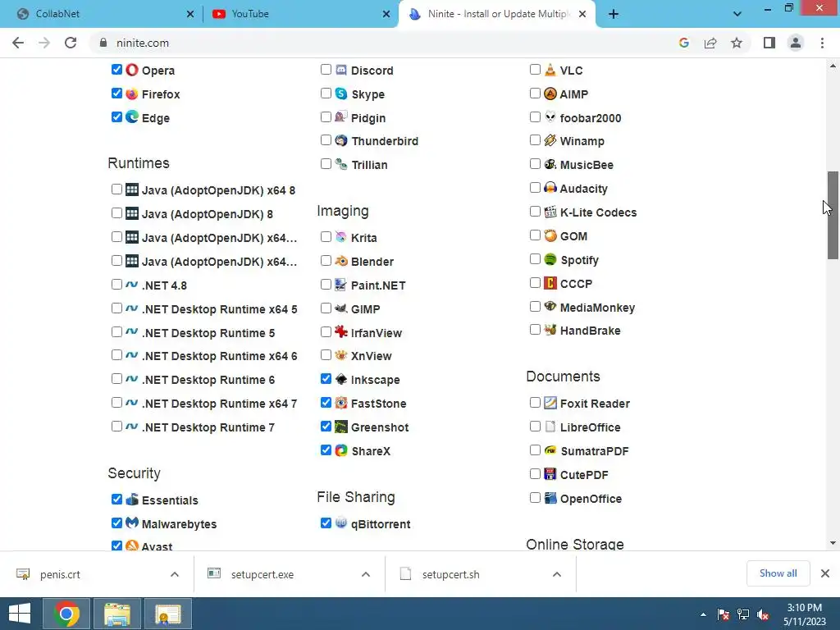Click the qBittorrent app icon
The image size is (840, 630).
click(341, 523)
